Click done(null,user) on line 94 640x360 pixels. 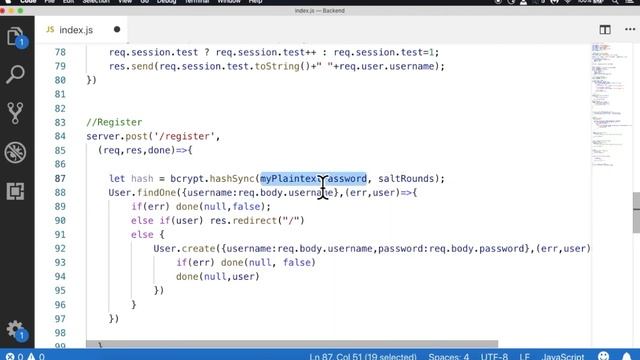tap(218, 276)
